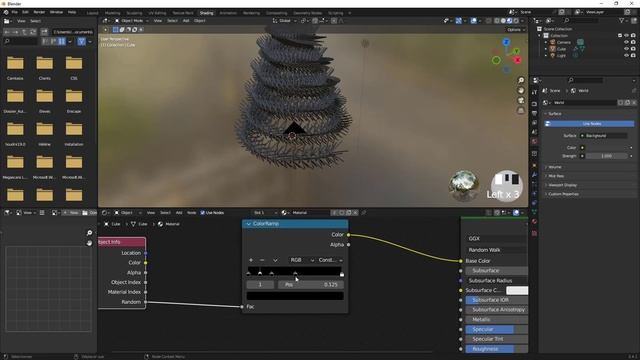Screen dimensions: 640x360
Task: Open the viewport Options dropdown
Action: [x=516, y=30]
